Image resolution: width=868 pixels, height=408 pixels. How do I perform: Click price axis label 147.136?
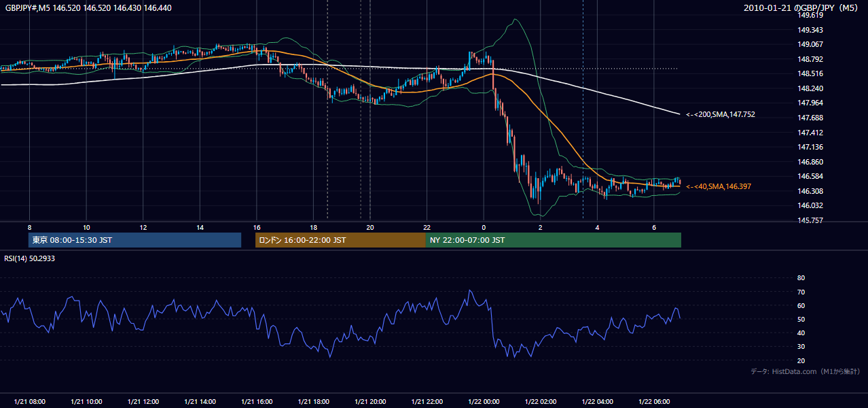pos(811,147)
